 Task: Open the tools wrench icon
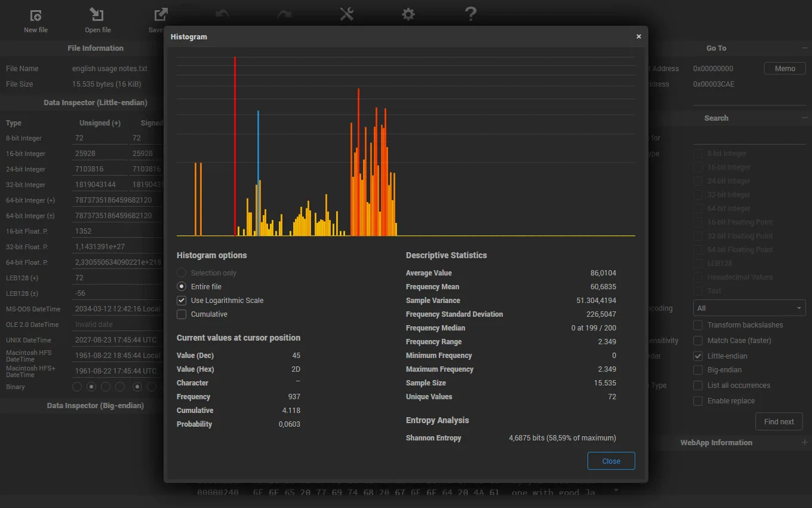pyautogui.click(x=347, y=14)
